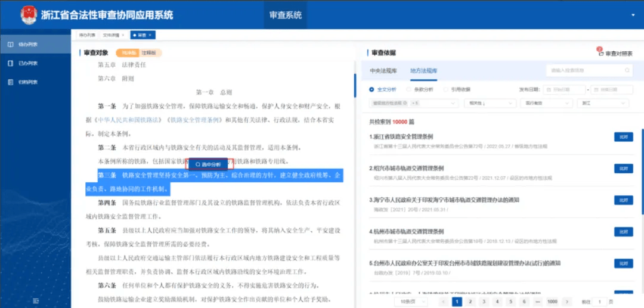Switch to the 中央法规库 tab
The image size is (644, 308).
click(383, 70)
